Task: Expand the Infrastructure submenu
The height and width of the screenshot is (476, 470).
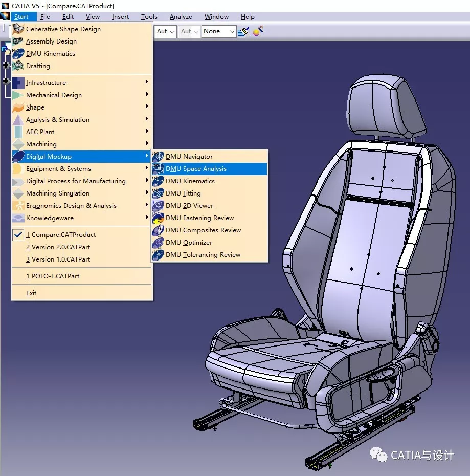Action: [x=46, y=83]
